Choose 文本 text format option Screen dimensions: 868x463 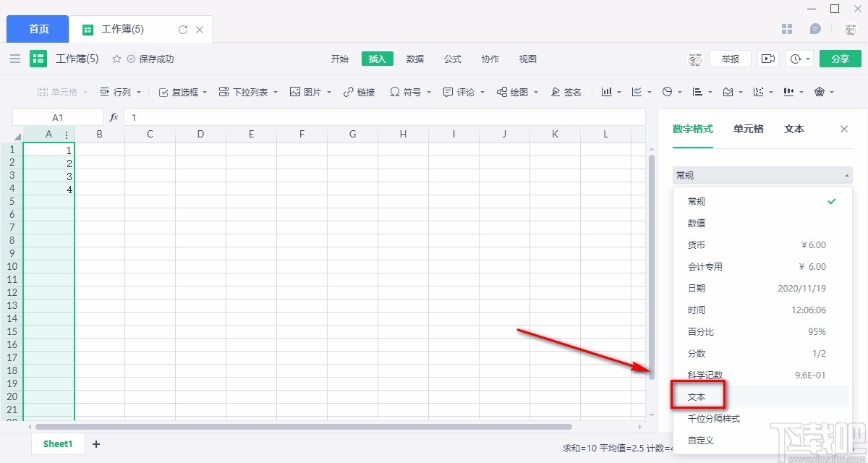click(x=761, y=396)
